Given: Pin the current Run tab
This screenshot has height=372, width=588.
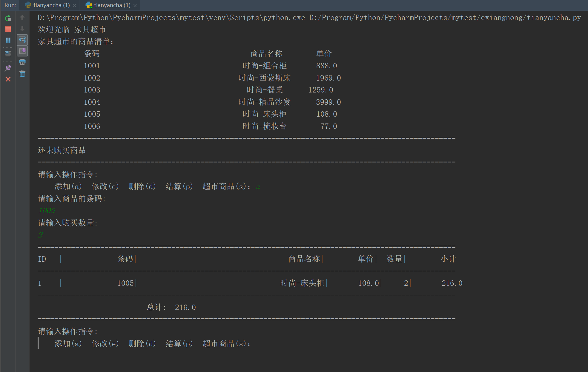Looking at the screenshot, I should click(8, 68).
